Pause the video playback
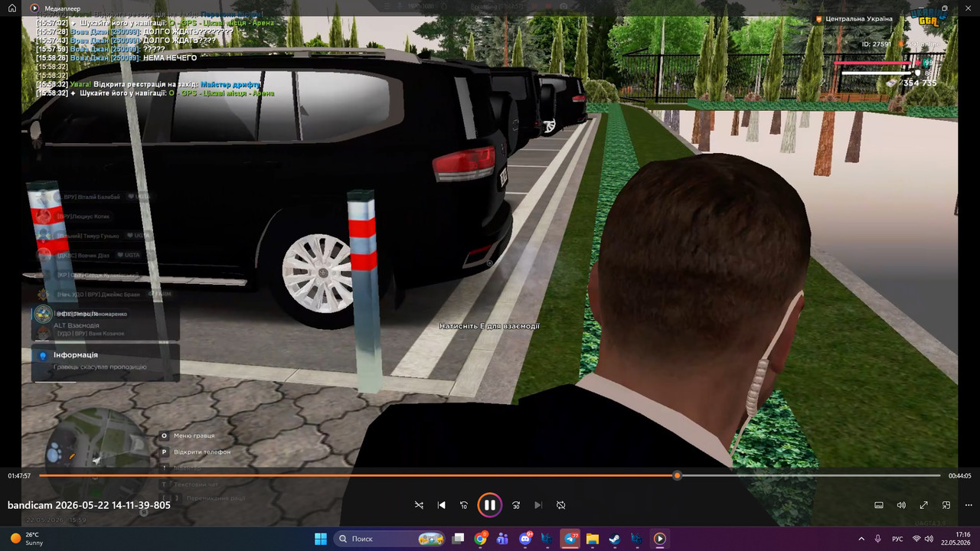 pos(489,505)
